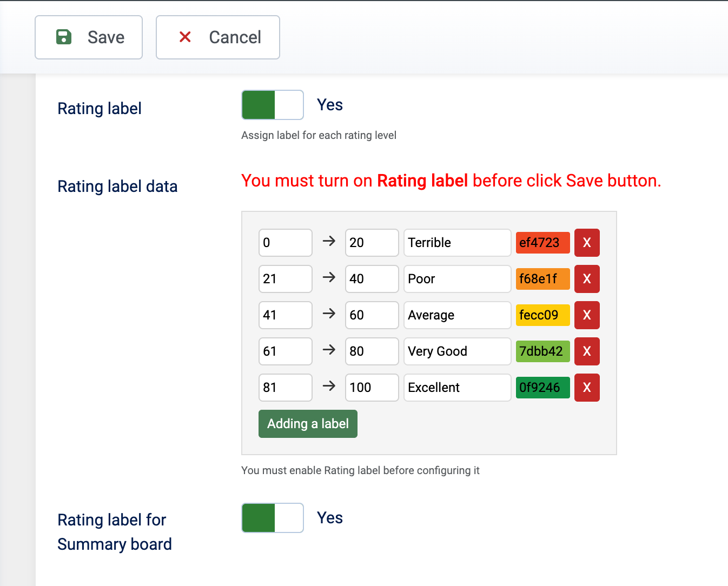This screenshot has height=586, width=728.
Task: Click the fecc09 yellow color swatch
Action: point(542,315)
